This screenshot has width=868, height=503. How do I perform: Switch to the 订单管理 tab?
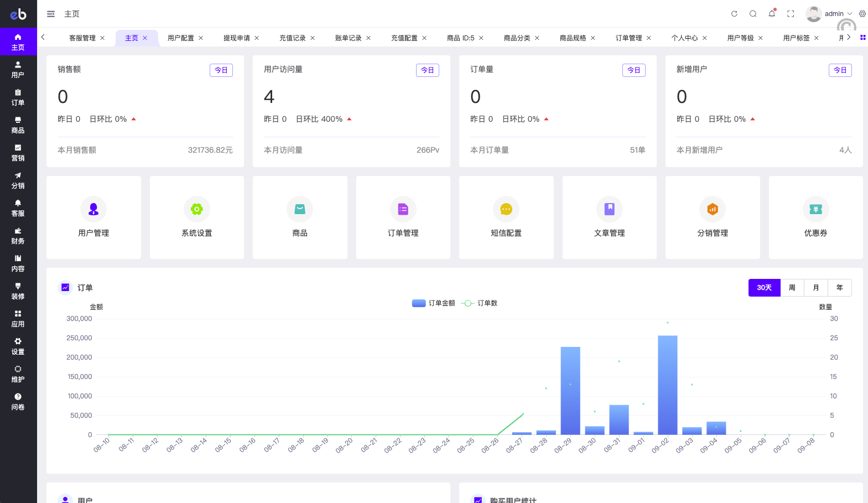tap(628, 38)
